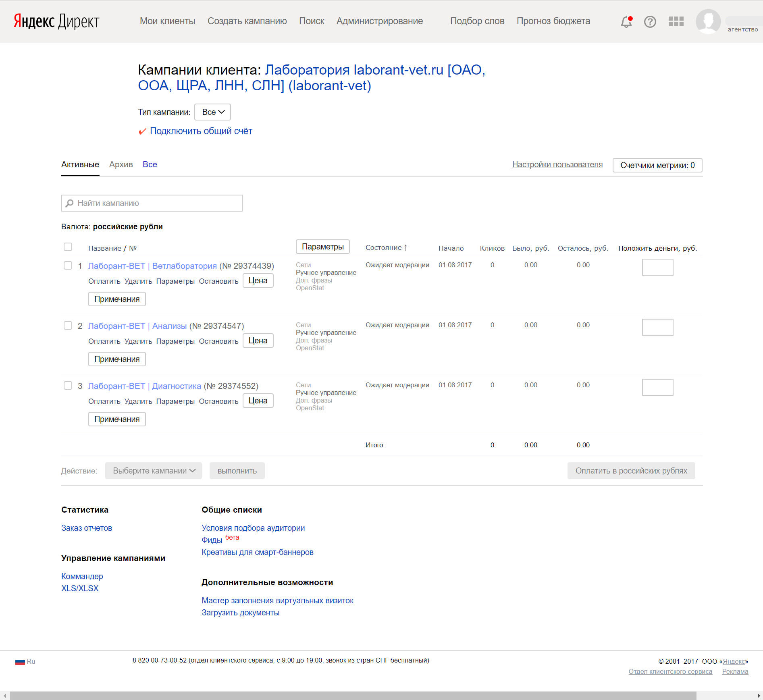Open Коммандер link

[82, 576]
